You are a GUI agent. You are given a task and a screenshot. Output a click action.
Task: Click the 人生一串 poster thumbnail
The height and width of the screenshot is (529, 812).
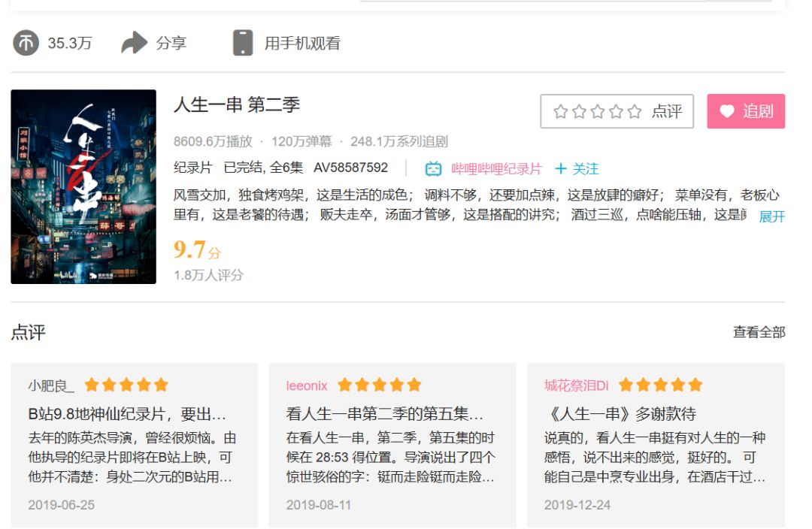point(83,187)
